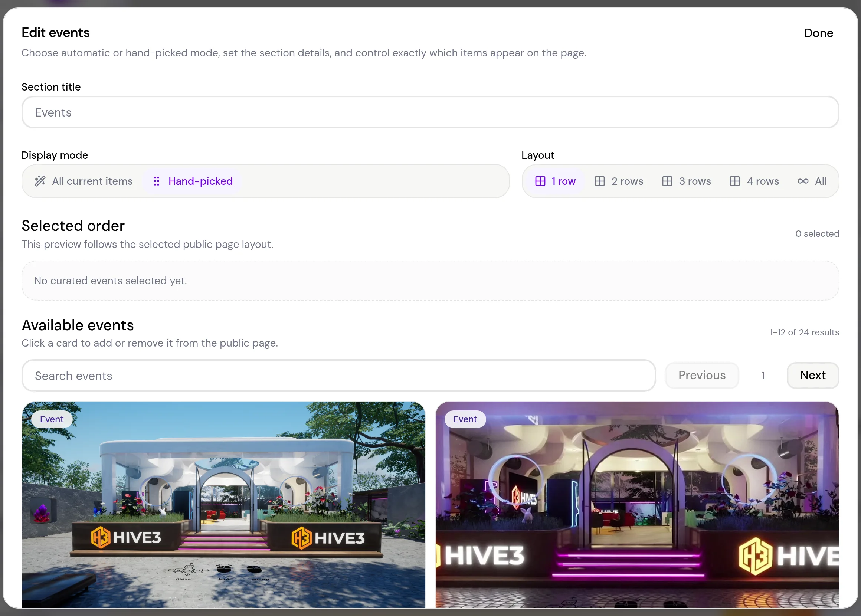861x616 pixels.
Task: Click the '0 selected' counter text
Action: [817, 234]
